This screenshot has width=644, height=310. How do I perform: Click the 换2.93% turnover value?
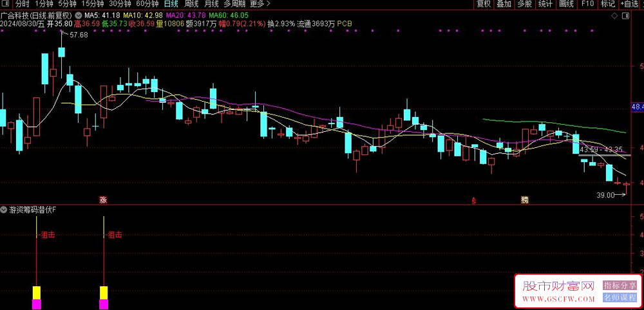click(x=281, y=24)
